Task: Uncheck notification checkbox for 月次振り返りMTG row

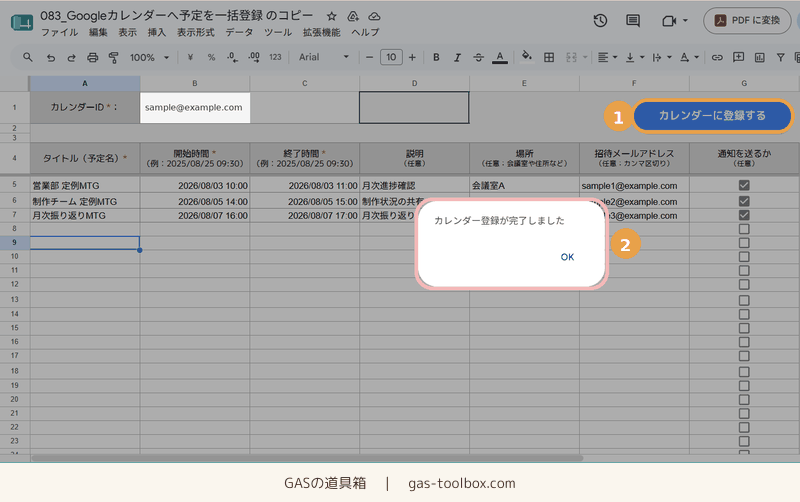Action: [x=744, y=215]
